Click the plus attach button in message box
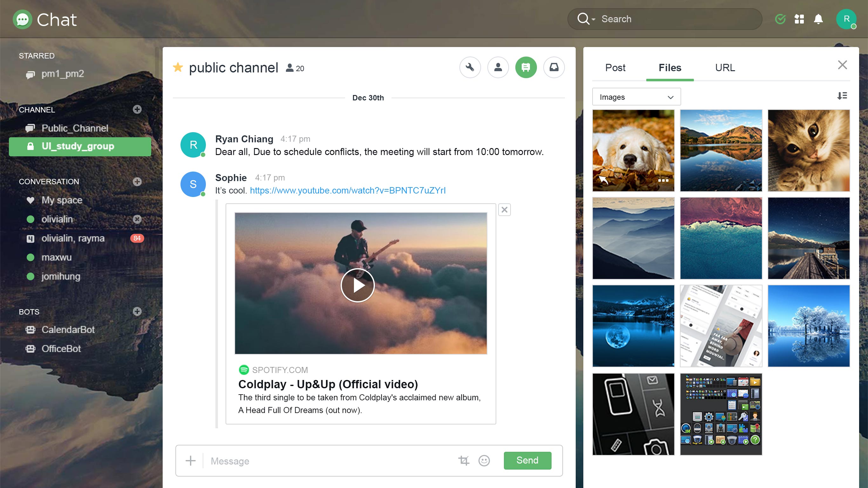868x488 pixels. (190, 461)
